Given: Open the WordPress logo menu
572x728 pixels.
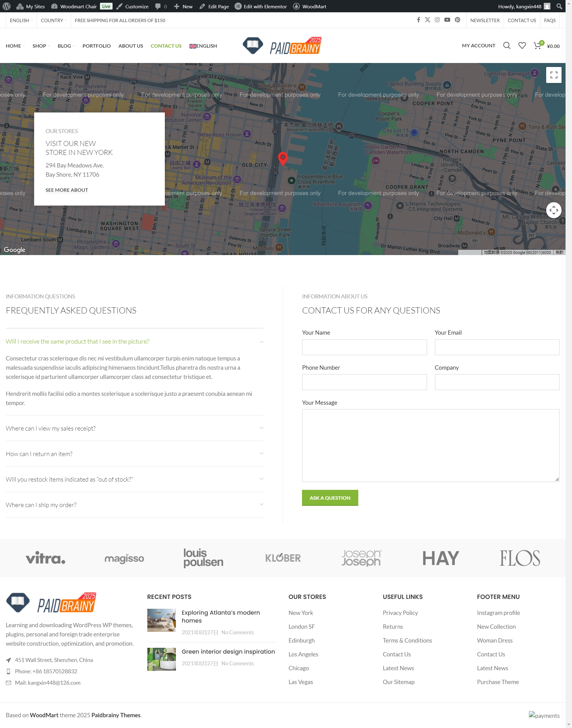Looking at the screenshot, I should [x=7, y=6].
